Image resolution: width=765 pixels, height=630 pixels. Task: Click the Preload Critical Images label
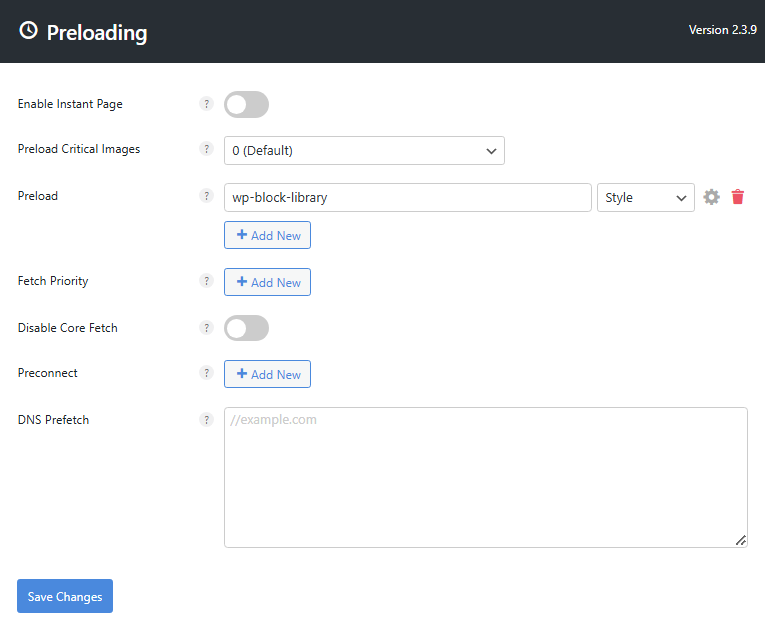pyautogui.click(x=79, y=149)
